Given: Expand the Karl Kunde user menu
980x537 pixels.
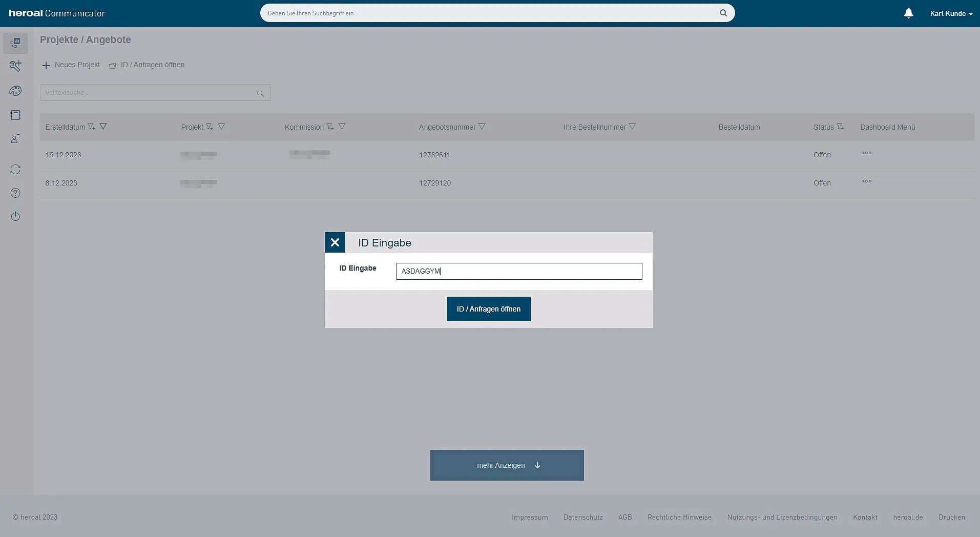Looking at the screenshot, I should tap(951, 14).
